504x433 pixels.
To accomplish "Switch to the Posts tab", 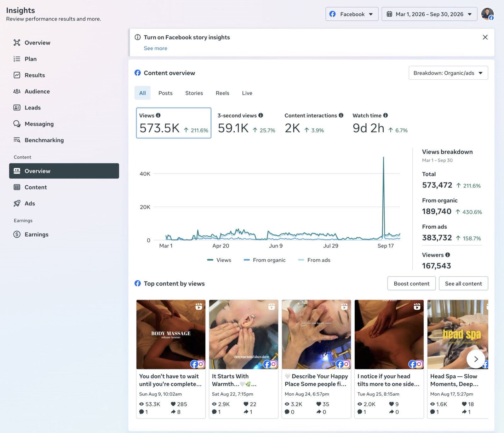I will pos(165,93).
